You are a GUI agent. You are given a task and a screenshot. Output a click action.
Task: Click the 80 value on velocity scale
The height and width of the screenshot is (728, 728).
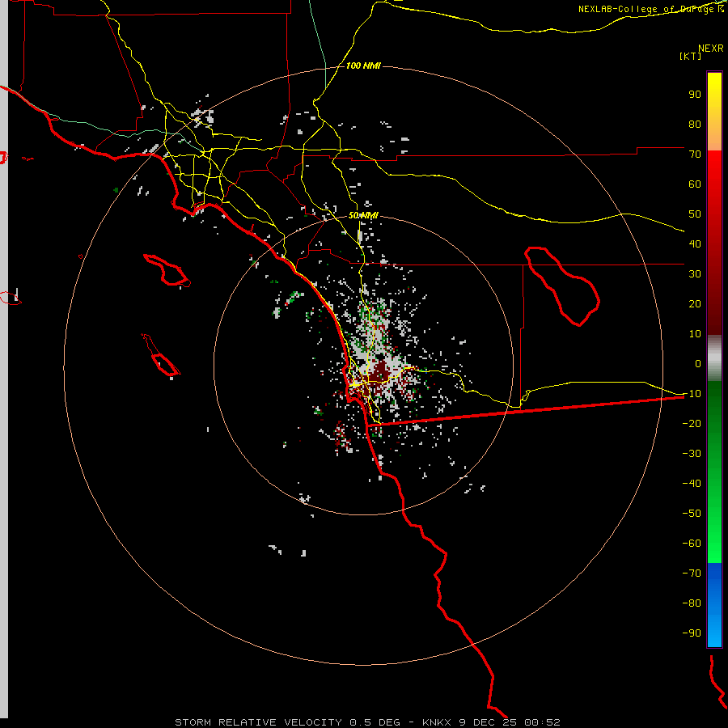click(695, 124)
